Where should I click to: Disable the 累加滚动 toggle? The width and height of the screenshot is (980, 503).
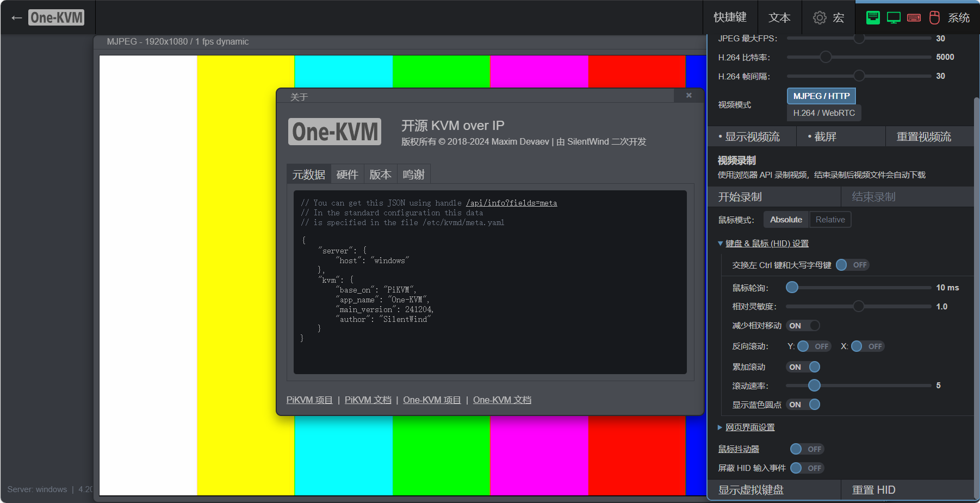(x=803, y=367)
